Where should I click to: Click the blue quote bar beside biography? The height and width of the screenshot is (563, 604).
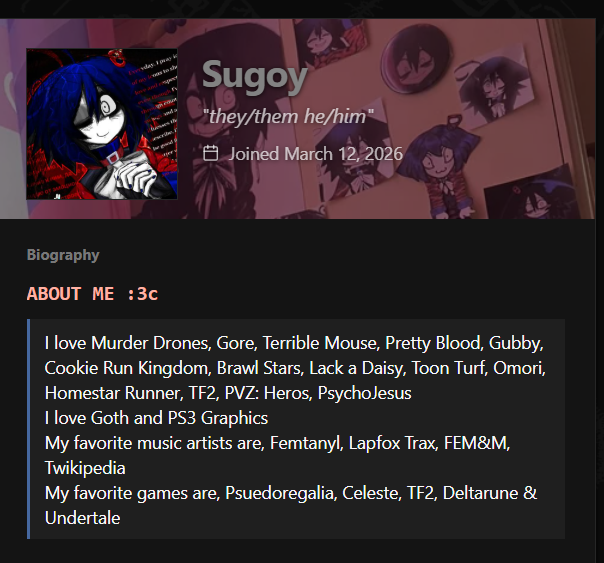click(x=29, y=429)
